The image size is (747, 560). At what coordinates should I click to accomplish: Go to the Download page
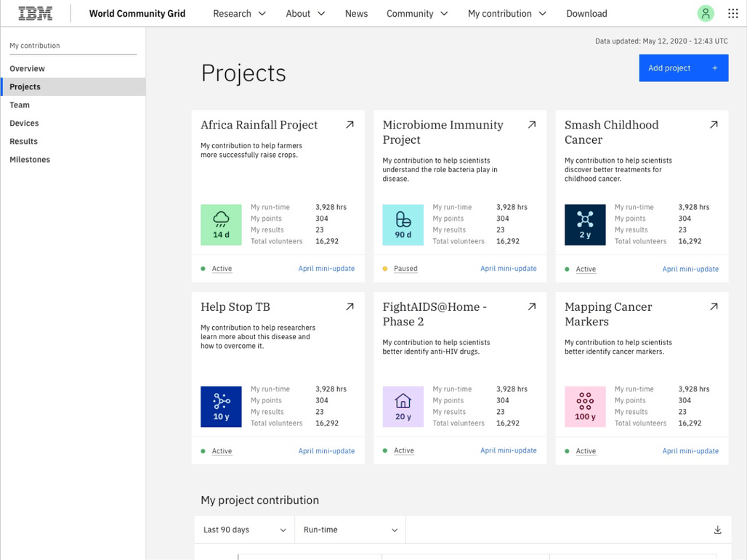(586, 13)
